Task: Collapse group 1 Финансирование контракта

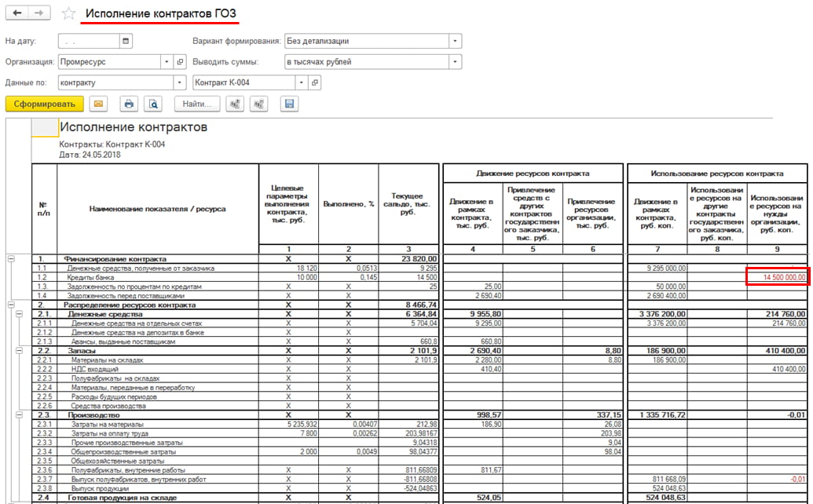Action: click(x=12, y=259)
